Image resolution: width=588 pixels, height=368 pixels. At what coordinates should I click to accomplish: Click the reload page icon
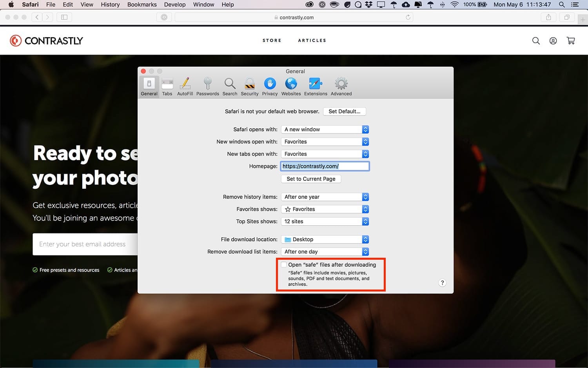pyautogui.click(x=408, y=17)
